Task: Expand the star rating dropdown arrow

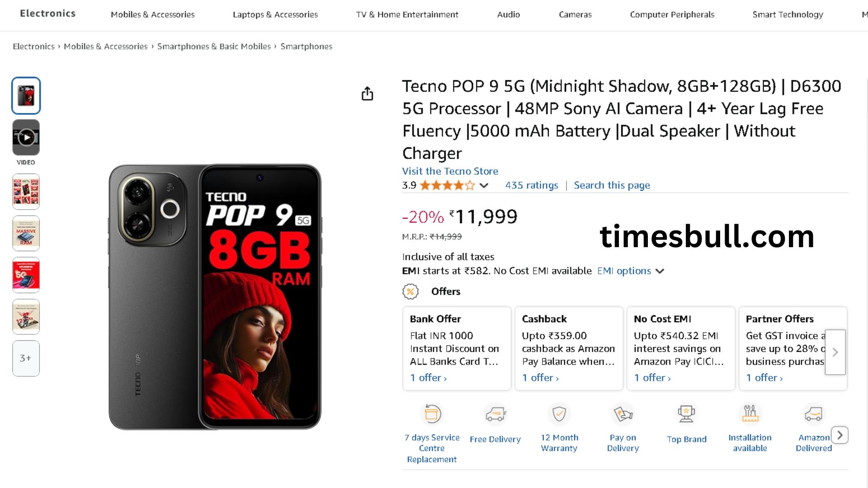Action: (x=484, y=185)
